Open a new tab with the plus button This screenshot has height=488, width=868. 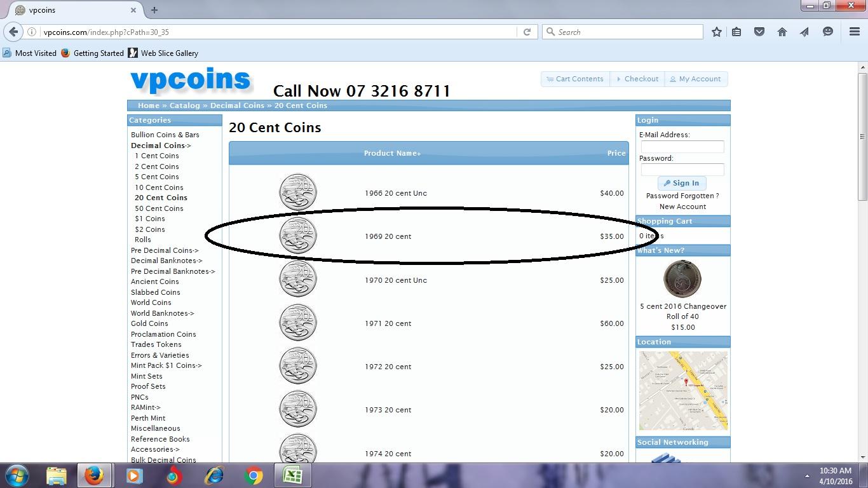coord(154,10)
